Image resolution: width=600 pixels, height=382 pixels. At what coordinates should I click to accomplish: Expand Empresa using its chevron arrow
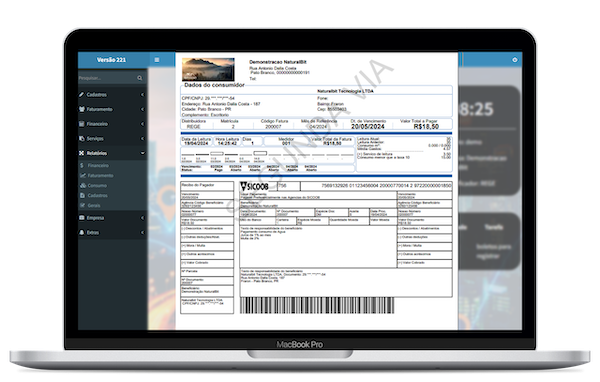pyautogui.click(x=142, y=218)
